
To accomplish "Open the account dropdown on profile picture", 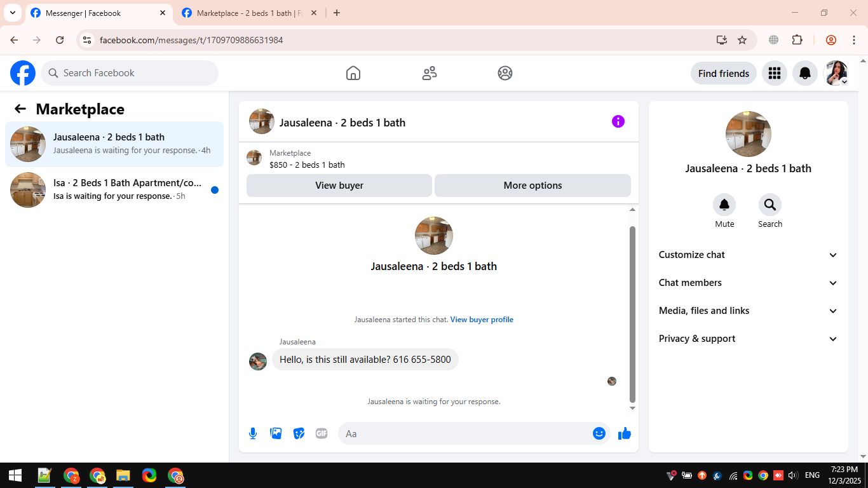I will (x=836, y=73).
